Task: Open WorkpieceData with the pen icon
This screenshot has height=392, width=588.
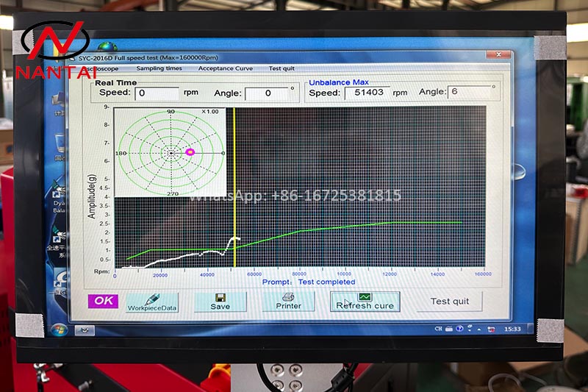Action: (x=152, y=302)
